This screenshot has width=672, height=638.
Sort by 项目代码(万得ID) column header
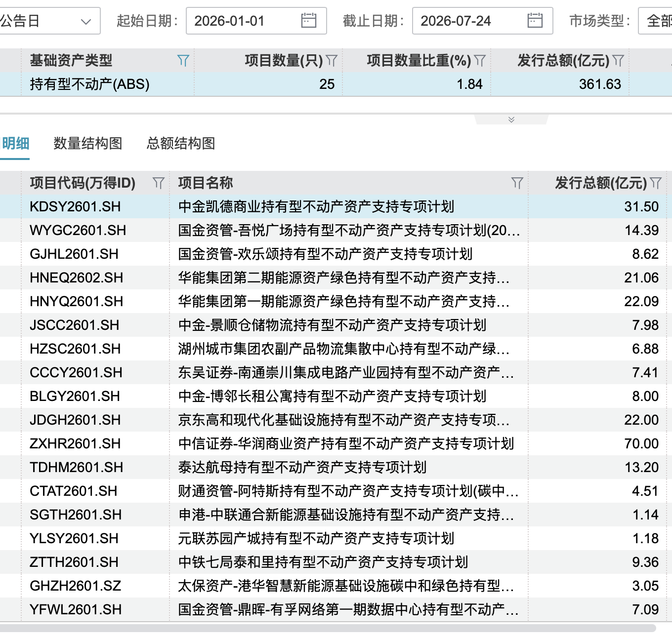pyautogui.click(x=83, y=183)
